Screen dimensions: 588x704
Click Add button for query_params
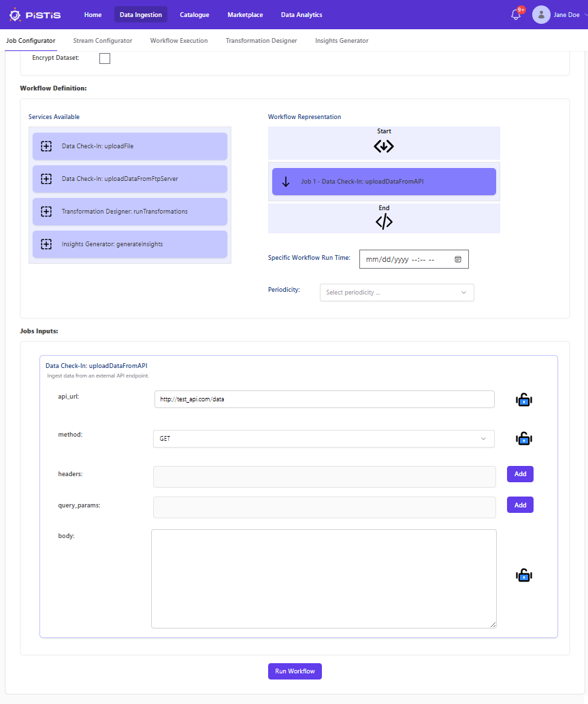point(520,505)
